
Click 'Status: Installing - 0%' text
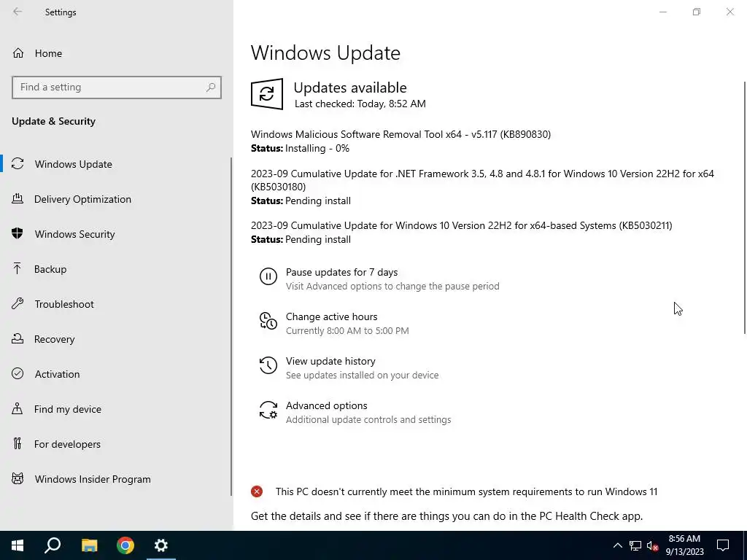coord(300,149)
